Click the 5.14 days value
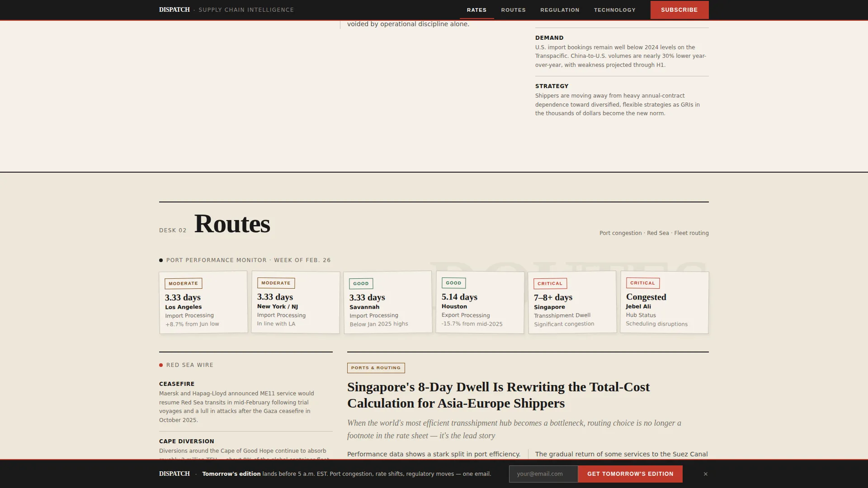The height and width of the screenshot is (488, 868). [459, 297]
